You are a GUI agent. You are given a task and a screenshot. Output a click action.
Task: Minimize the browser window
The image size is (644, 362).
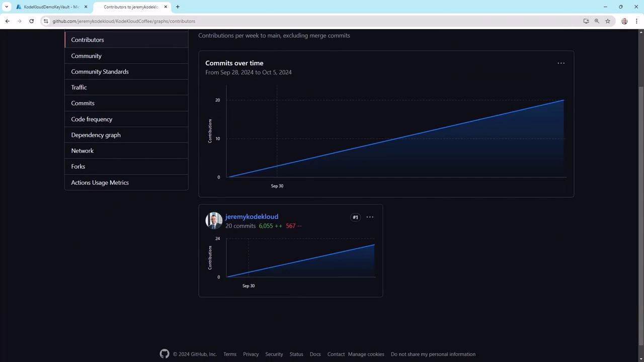click(605, 7)
